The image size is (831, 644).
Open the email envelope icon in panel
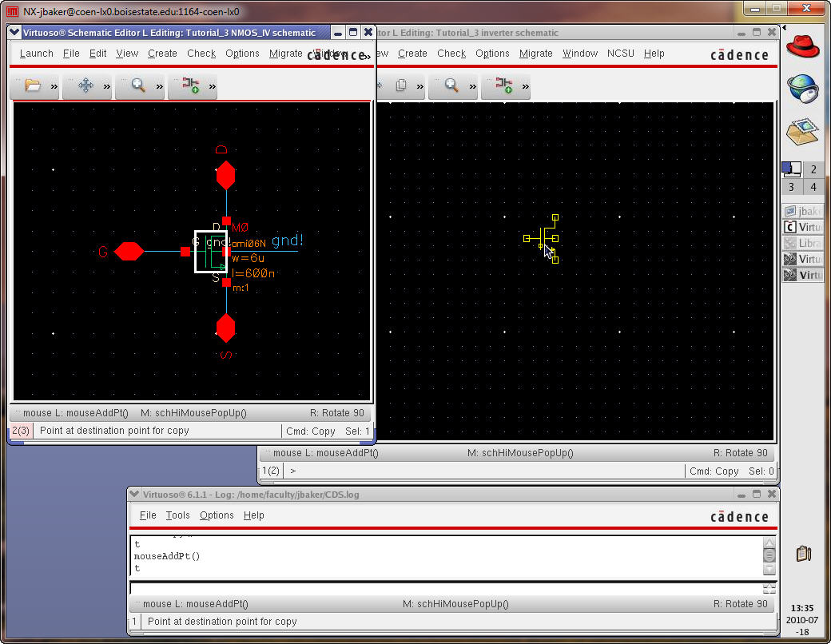(x=803, y=129)
